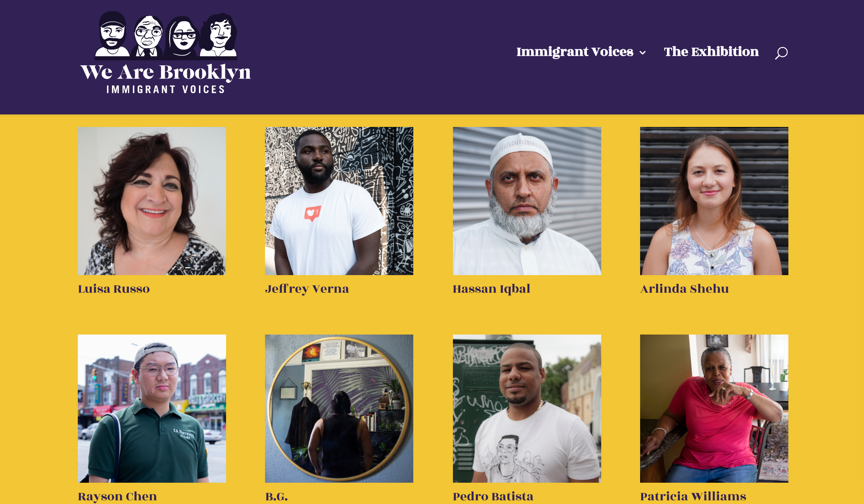
Task: Open Luisa Russo's portrait photo
Action: (152, 201)
